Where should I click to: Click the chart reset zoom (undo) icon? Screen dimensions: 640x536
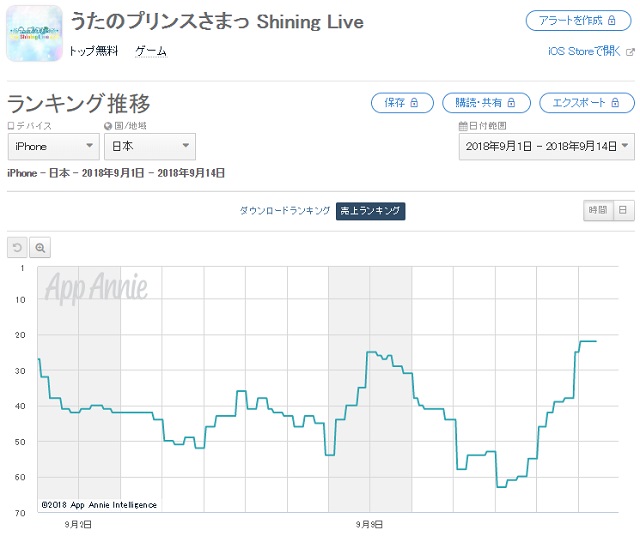pos(17,247)
